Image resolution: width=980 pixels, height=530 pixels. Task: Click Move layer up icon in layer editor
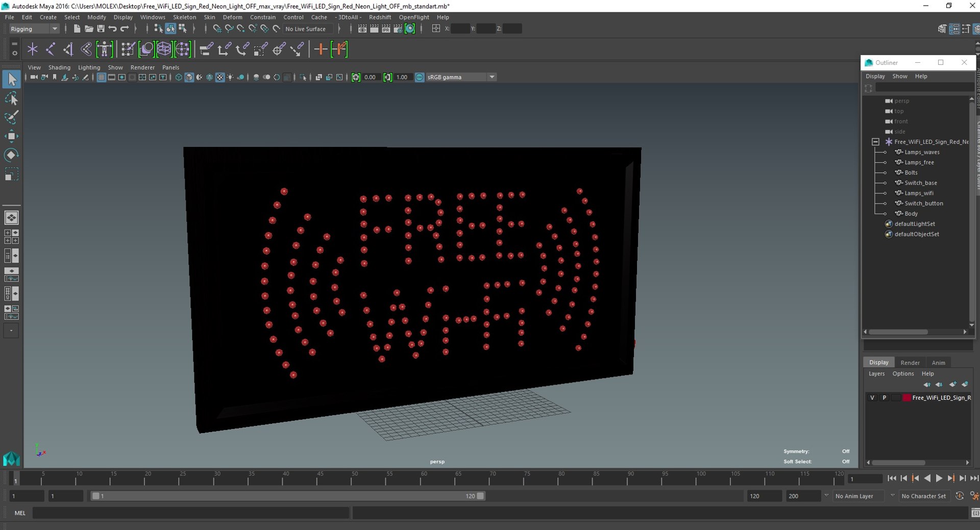(x=927, y=385)
